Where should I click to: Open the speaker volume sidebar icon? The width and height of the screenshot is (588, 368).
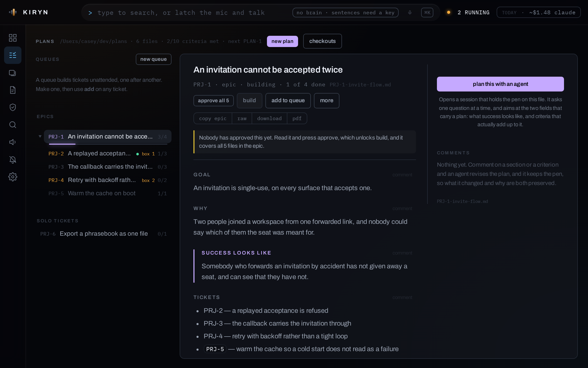point(13,142)
